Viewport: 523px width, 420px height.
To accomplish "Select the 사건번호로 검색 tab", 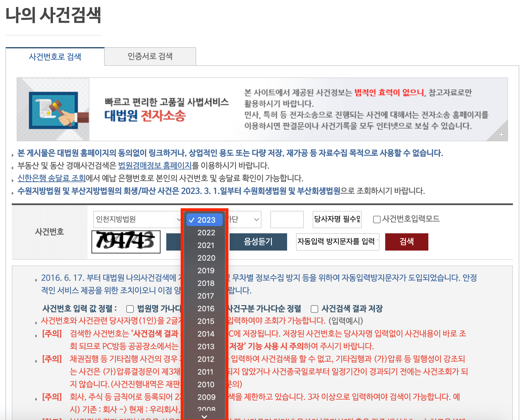I will (x=55, y=57).
